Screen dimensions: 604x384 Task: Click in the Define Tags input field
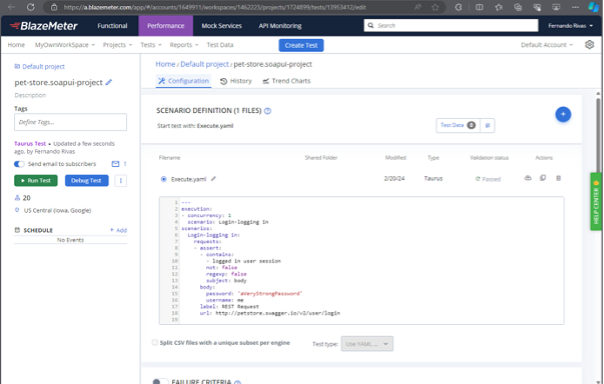70,122
